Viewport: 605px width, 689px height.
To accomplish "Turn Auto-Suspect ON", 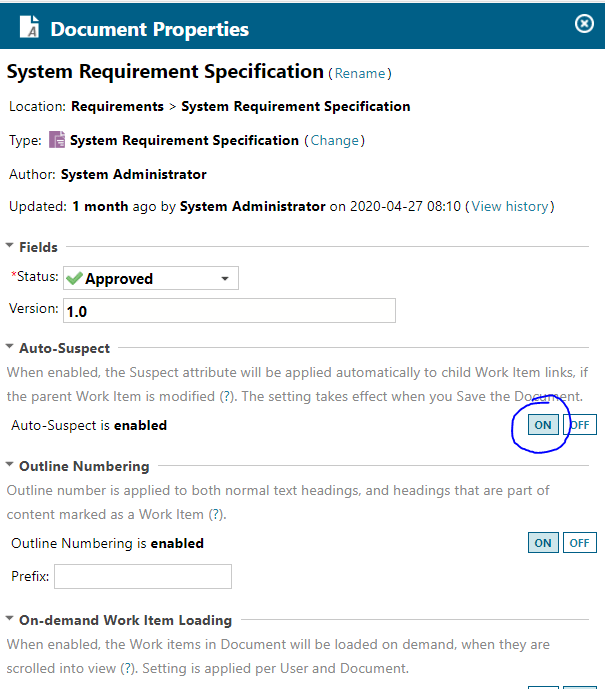I will [542, 425].
